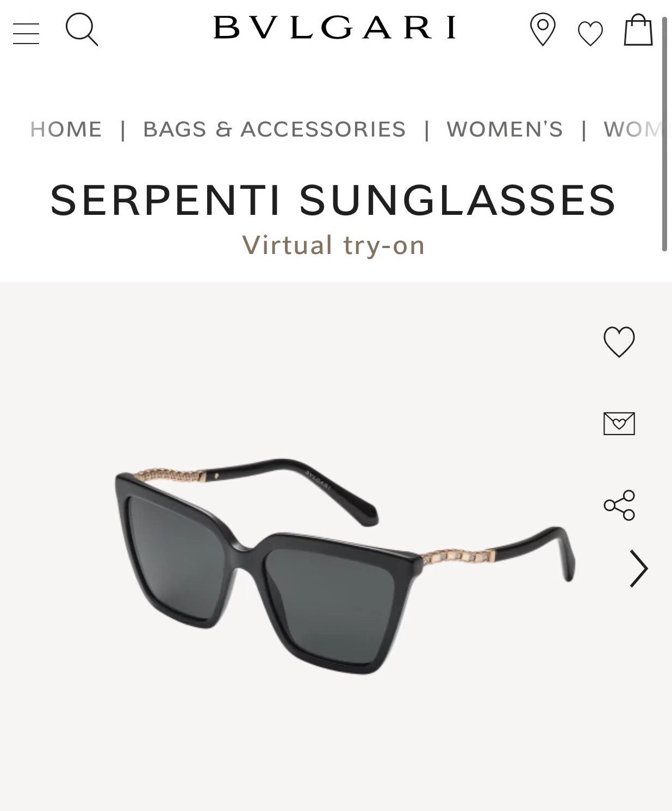The image size is (672, 811).
Task: Open BAGS & ACCESSORIES breadcrumb
Action: [275, 129]
